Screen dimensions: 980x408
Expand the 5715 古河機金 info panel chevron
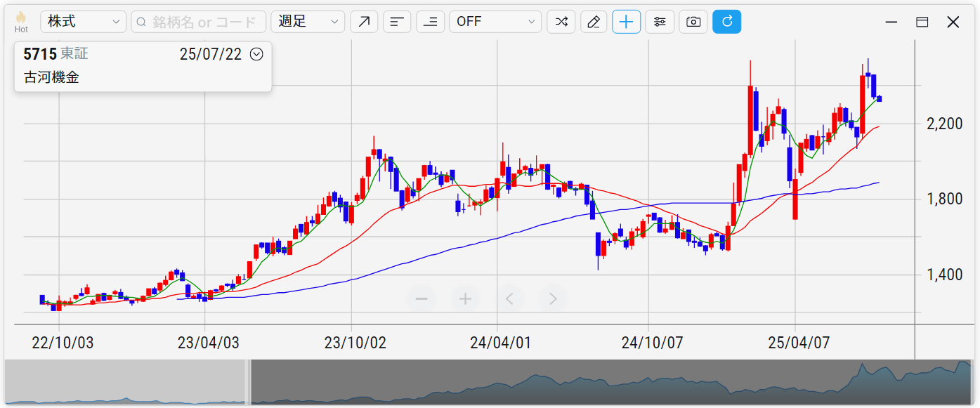pyautogui.click(x=256, y=54)
